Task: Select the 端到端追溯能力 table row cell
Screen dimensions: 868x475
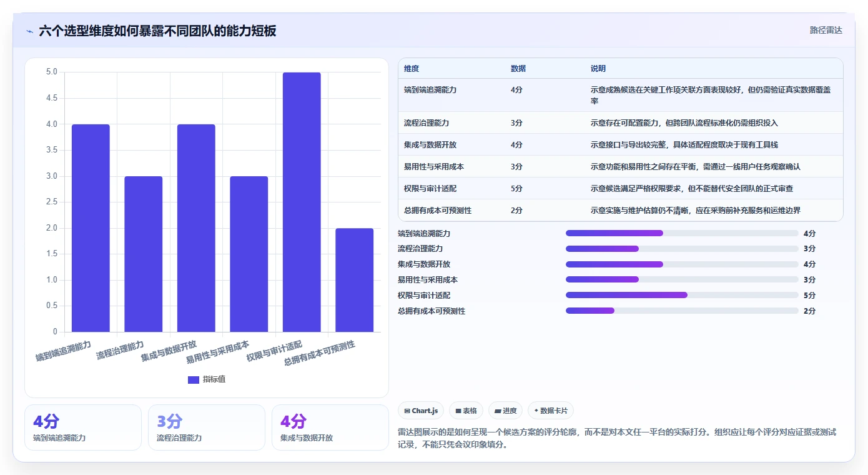Action: point(430,90)
